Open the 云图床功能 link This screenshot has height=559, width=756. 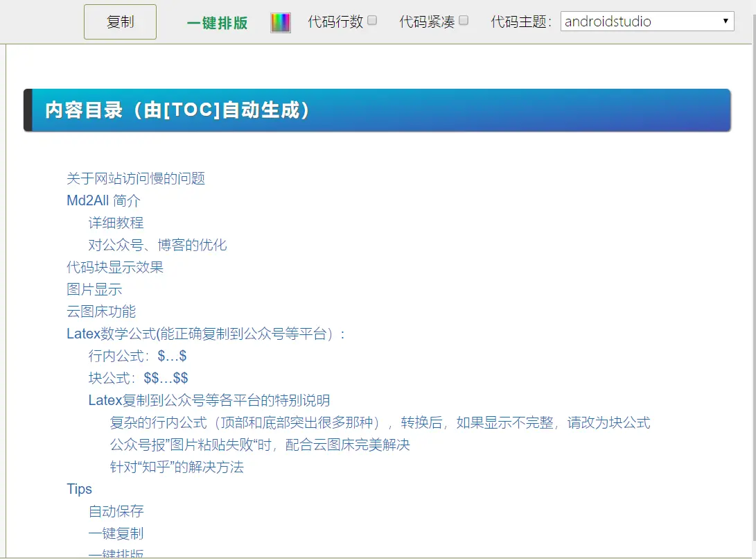pos(101,311)
